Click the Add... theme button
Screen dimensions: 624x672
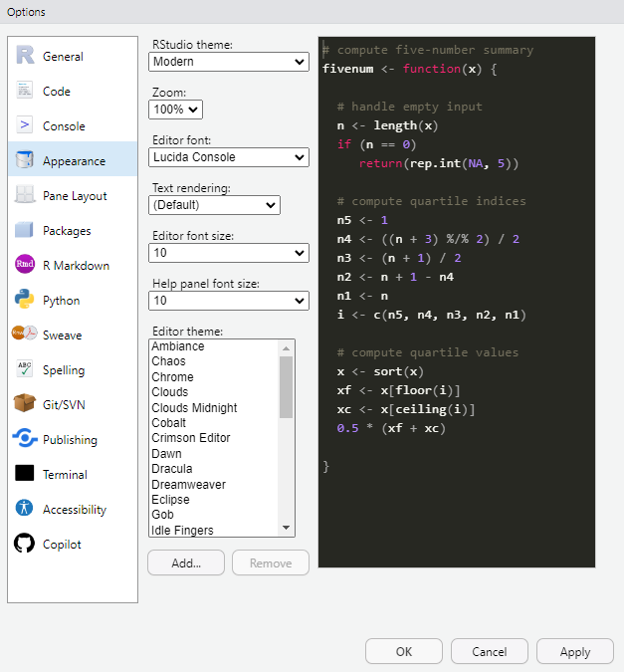pos(186,562)
